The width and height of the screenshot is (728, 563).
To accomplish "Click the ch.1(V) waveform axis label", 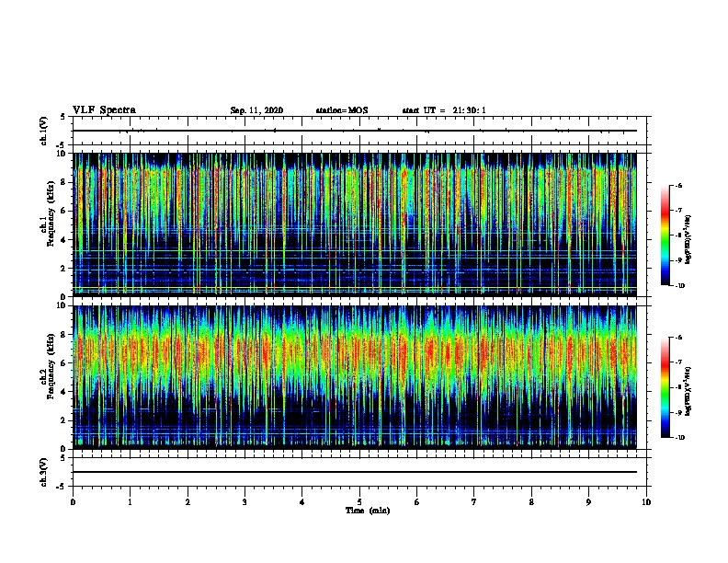I will point(44,131).
